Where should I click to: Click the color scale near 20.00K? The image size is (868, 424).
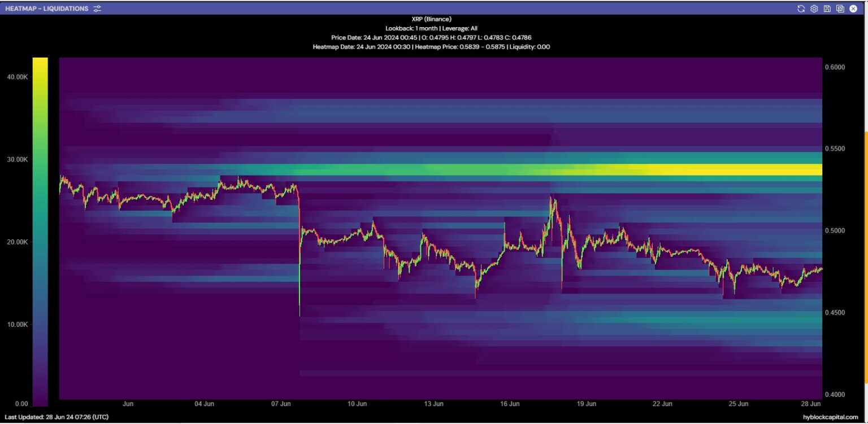pyautogui.click(x=40, y=242)
